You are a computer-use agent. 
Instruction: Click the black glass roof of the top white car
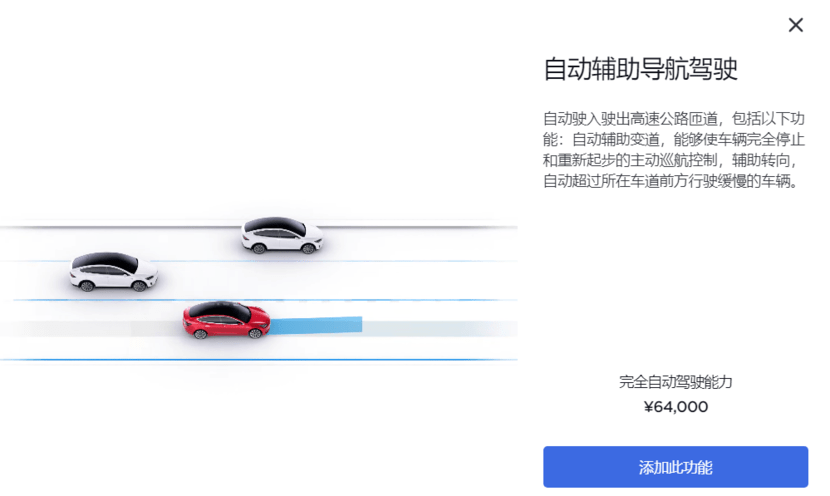pos(275,223)
